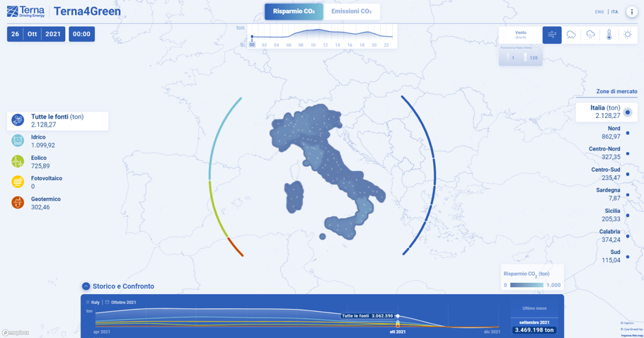Image resolution: width=644 pixels, height=338 pixels.
Task: Click the Mapbox logo
Action: coord(16,332)
